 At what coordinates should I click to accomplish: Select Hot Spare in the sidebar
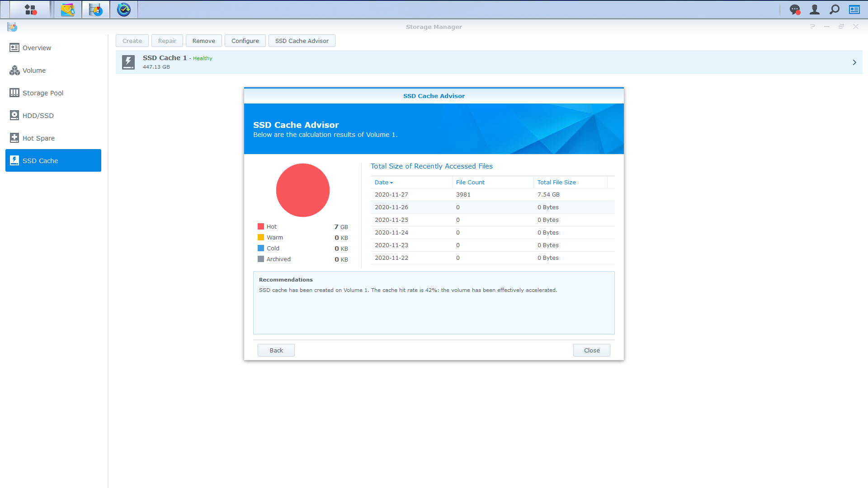pos(38,138)
